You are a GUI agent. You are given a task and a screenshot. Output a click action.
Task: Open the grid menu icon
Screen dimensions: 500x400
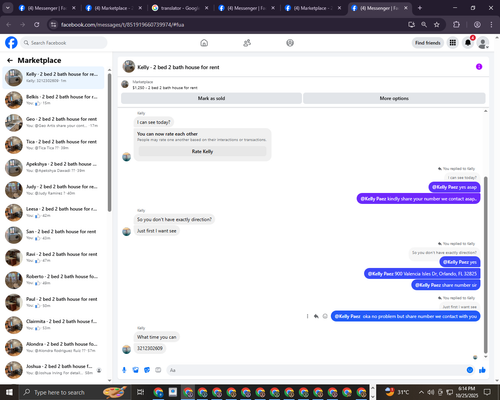[453, 43]
